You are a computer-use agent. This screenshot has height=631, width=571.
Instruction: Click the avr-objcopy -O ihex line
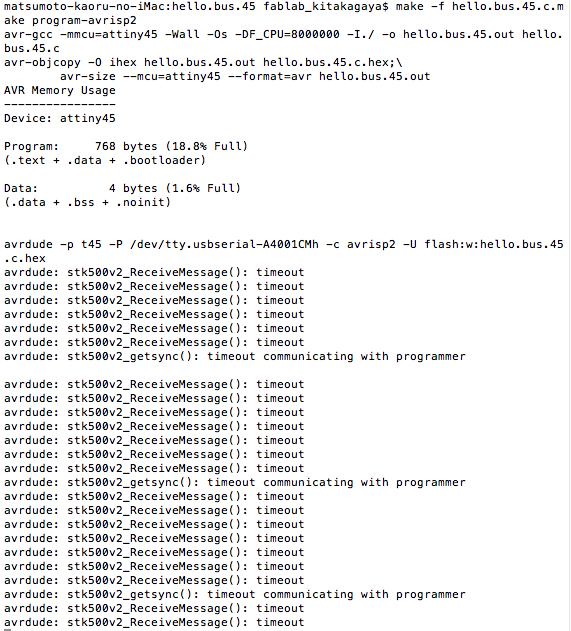(203, 62)
